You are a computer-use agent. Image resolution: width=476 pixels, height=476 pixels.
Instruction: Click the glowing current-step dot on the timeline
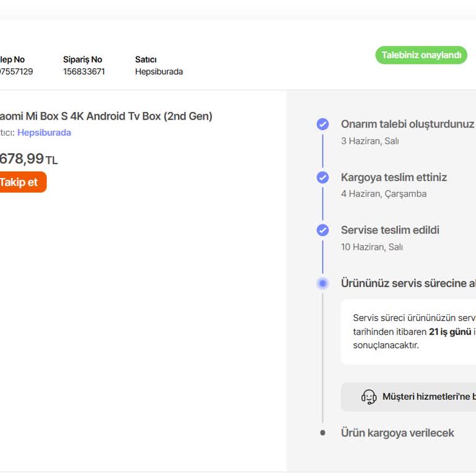(323, 283)
